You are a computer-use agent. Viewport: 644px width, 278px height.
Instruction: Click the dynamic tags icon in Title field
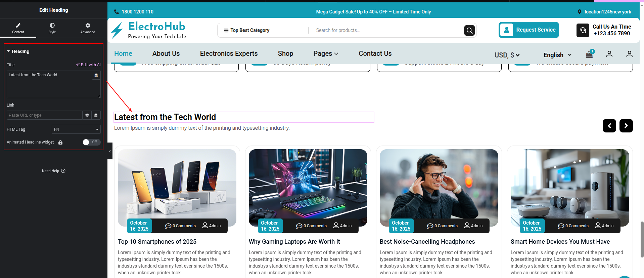[96, 75]
